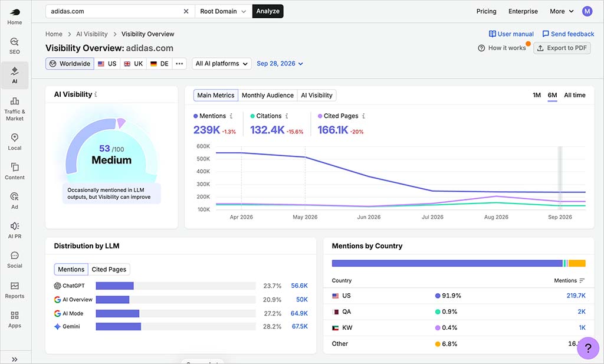Viewport: 604px width, 364px height.
Task: Open the Content sidebar section
Action: (x=15, y=172)
